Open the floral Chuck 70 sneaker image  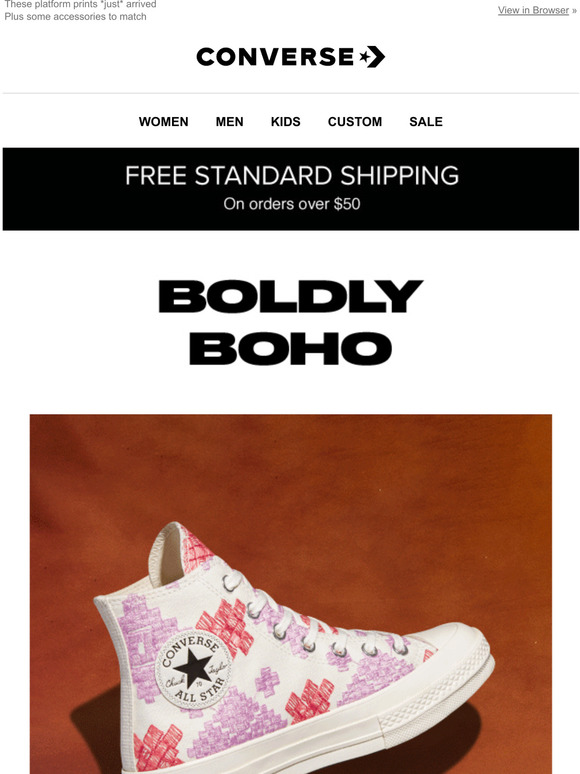(x=291, y=594)
